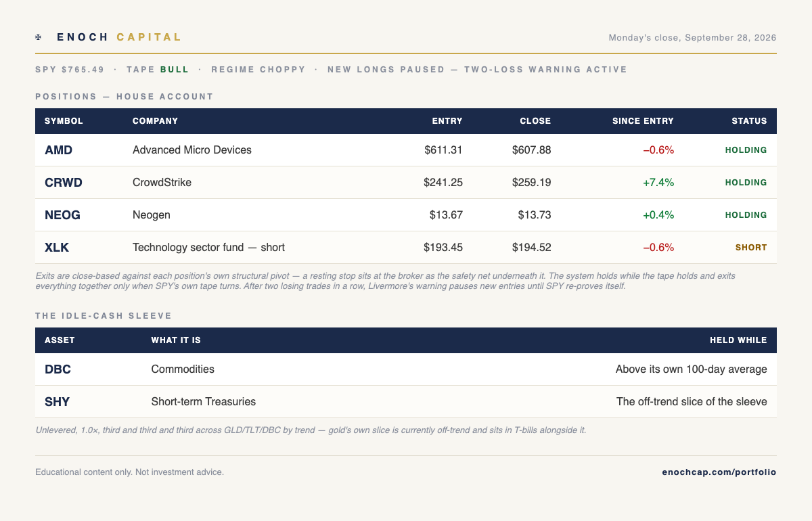Click the XLK row −0.6% since entry
This screenshot has width=812, height=521.
pyautogui.click(x=658, y=248)
